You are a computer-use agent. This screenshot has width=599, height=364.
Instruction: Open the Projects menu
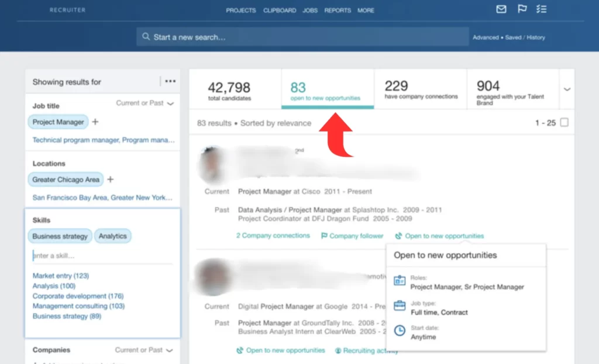[x=241, y=11]
